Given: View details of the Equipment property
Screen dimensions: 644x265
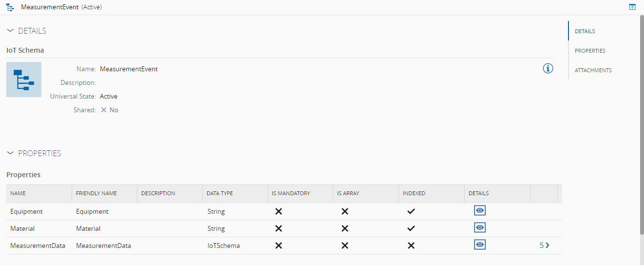Looking at the screenshot, I should click(480, 211).
